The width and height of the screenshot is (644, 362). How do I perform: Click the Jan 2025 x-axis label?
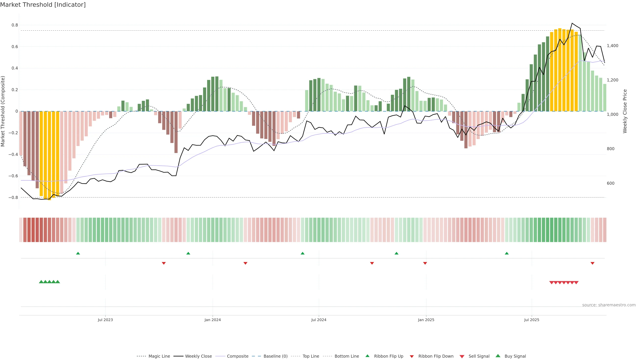pos(426,320)
